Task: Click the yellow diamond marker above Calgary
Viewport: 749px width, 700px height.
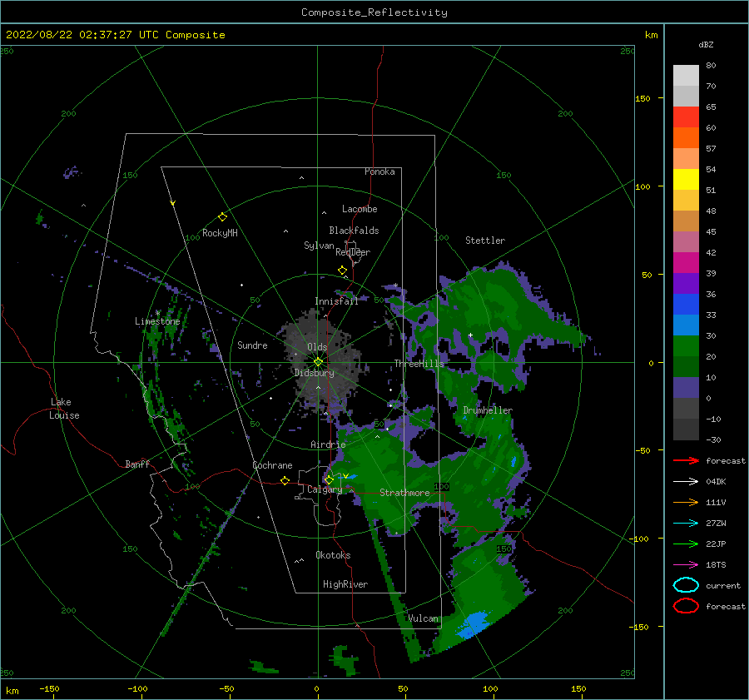Action: click(x=329, y=479)
